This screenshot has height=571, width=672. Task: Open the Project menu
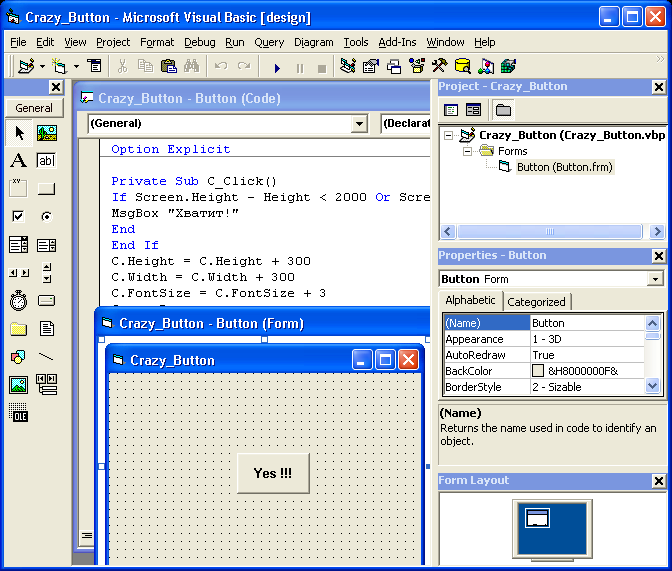(x=113, y=42)
